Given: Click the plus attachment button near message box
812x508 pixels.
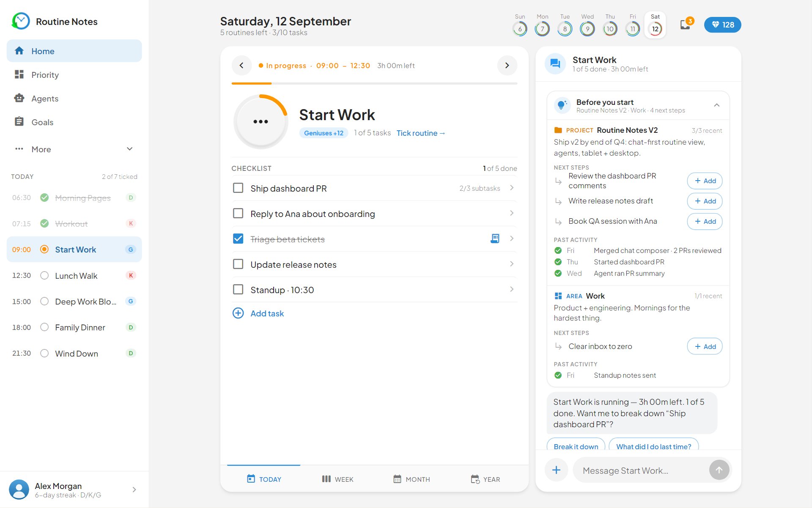Looking at the screenshot, I should point(556,470).
